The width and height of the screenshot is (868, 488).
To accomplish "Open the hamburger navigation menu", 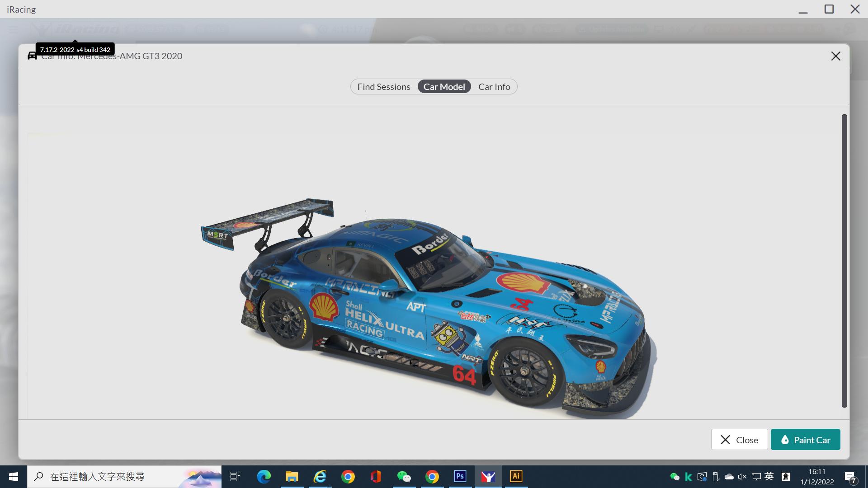I will pos(13,29).
